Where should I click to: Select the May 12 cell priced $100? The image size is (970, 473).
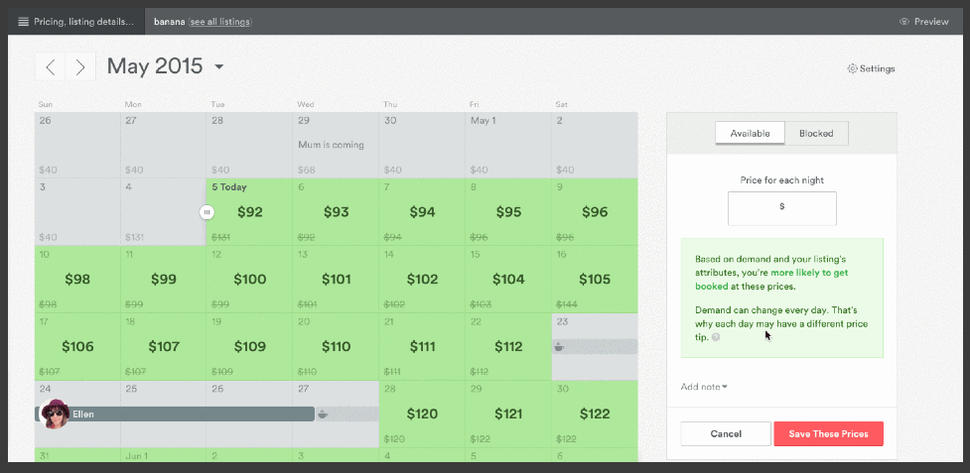click(249, 279)
